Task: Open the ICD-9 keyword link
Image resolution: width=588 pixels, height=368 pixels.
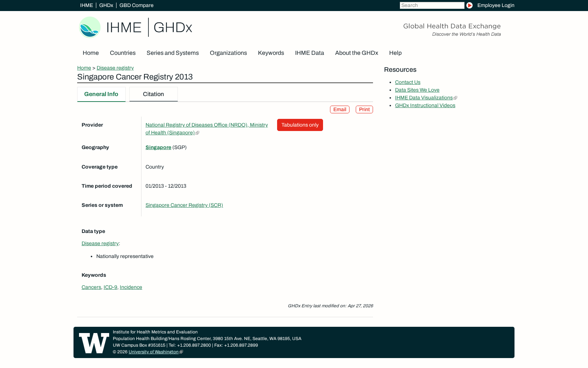Action: tap(110, 287)
